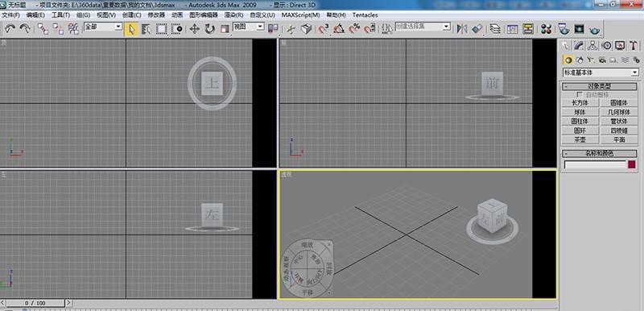This screenshot has height=311, width=644.
Task: Open the Edit Named Selection Sets dialog
Action: [386, 29]
